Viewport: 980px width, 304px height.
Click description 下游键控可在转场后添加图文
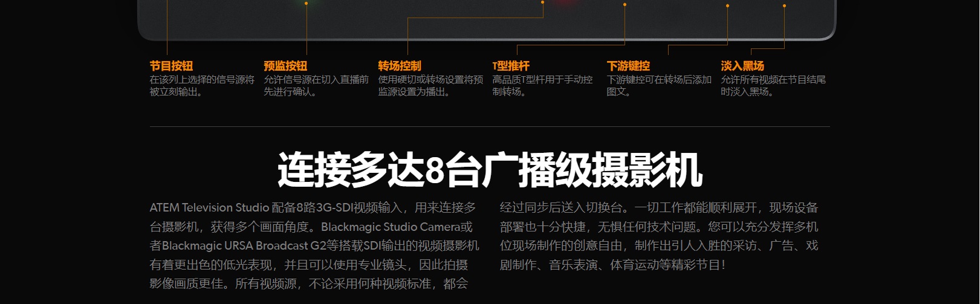click(x=660, y=86)
